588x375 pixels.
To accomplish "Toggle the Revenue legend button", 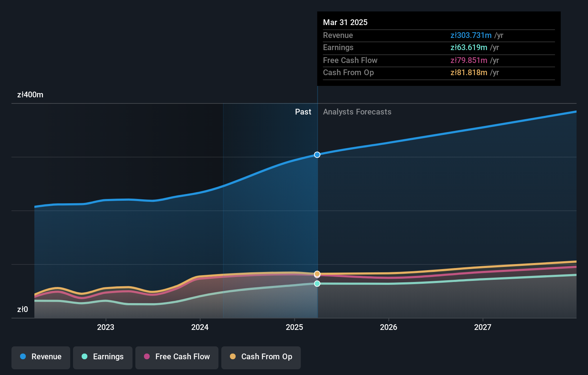I will tap(41, 357).
